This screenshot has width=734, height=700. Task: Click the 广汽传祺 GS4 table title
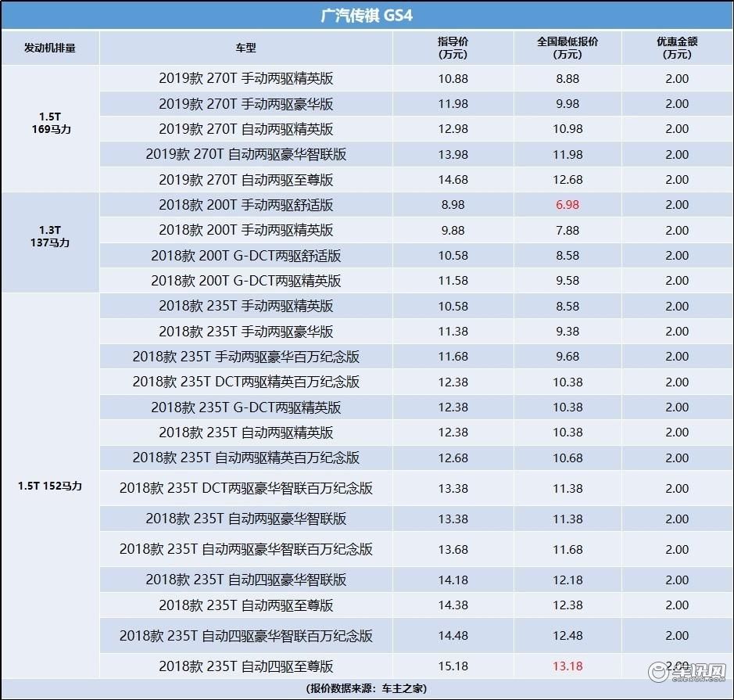pyautogui.click(x=367, y=16)
